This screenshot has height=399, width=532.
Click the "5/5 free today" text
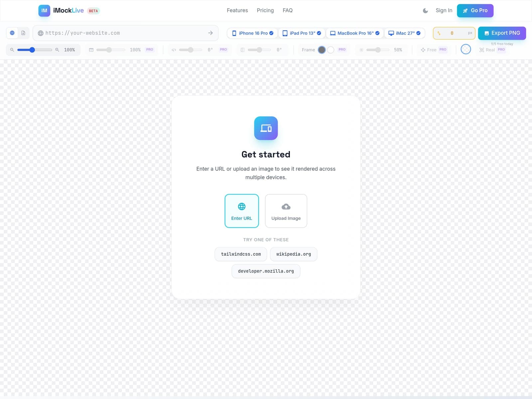point(502,44)
